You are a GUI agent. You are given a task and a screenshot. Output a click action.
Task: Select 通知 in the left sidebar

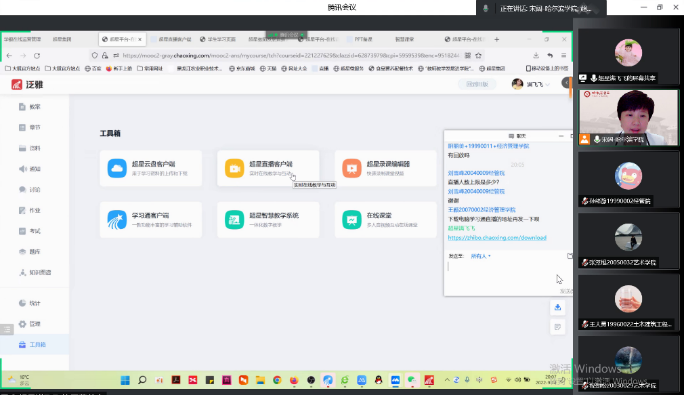(x=34, y=169)
